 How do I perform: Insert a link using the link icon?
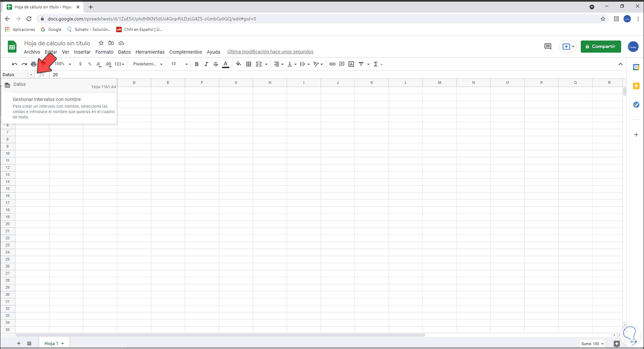pos(332,64)
